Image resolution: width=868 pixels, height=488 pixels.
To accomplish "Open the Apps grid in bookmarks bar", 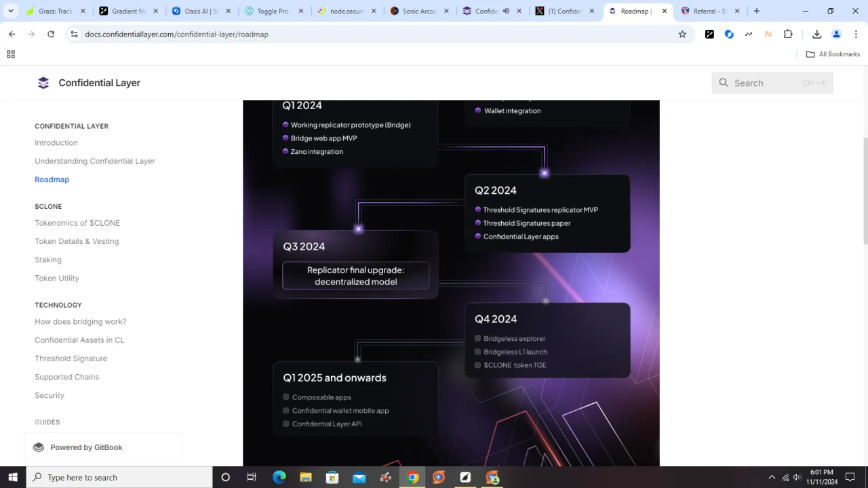I will click(x=11, y=54).
